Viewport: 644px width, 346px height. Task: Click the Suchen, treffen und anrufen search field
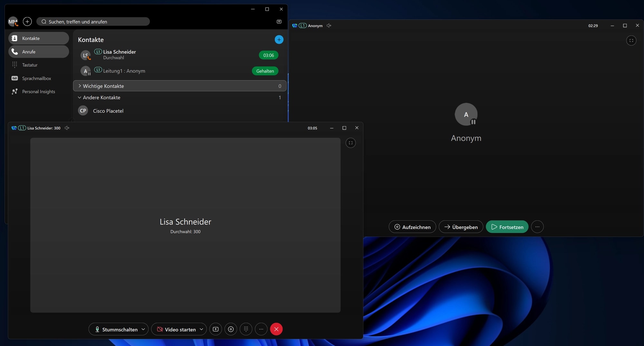pyautogui.click(x=93, y=22)
